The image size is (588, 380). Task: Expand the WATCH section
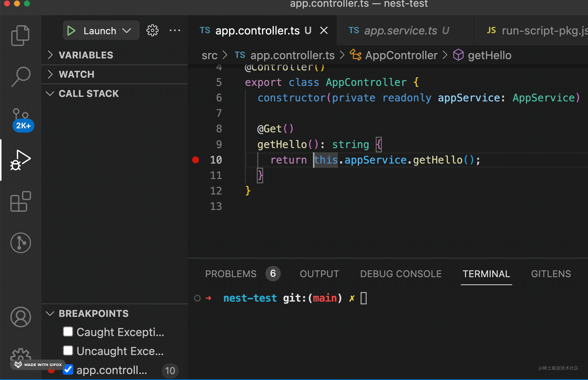pyautogui.click(x=77, y=74)
